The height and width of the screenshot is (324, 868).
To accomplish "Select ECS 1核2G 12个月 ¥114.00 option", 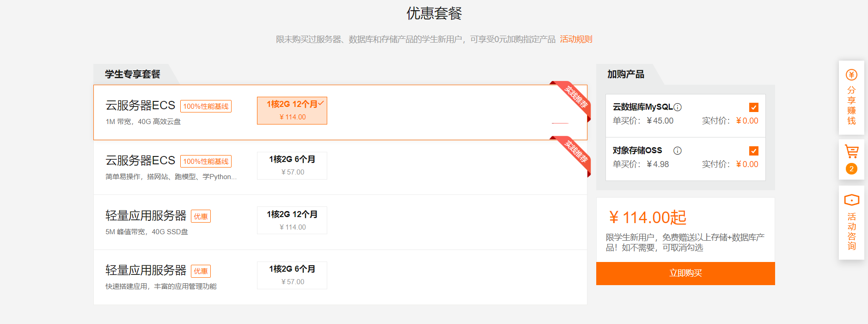I will (x=292, y=111).
